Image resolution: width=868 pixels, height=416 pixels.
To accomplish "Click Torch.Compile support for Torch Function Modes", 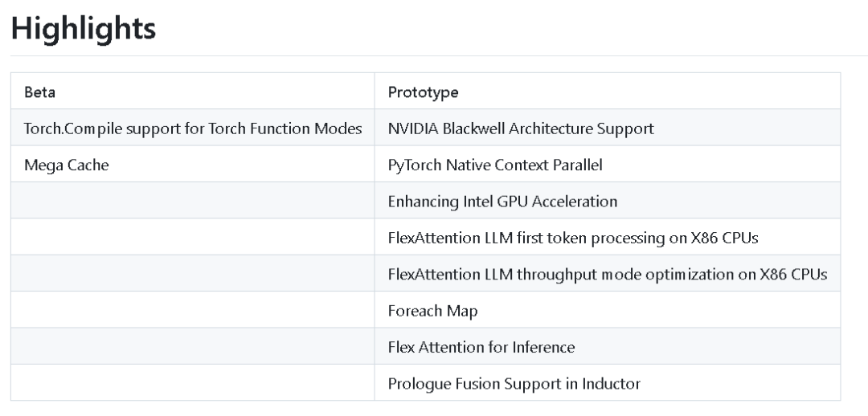I will pos(193,128).
